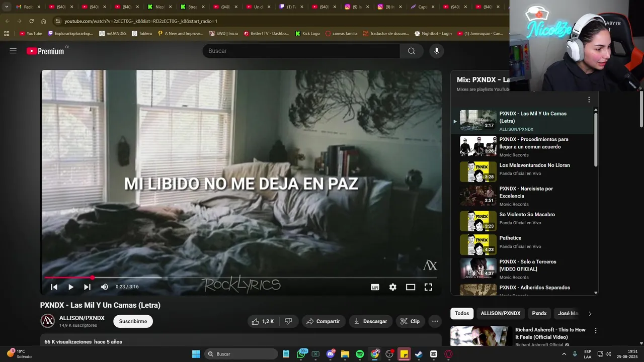Open the mix playlist options menu

tap(589, 100)
